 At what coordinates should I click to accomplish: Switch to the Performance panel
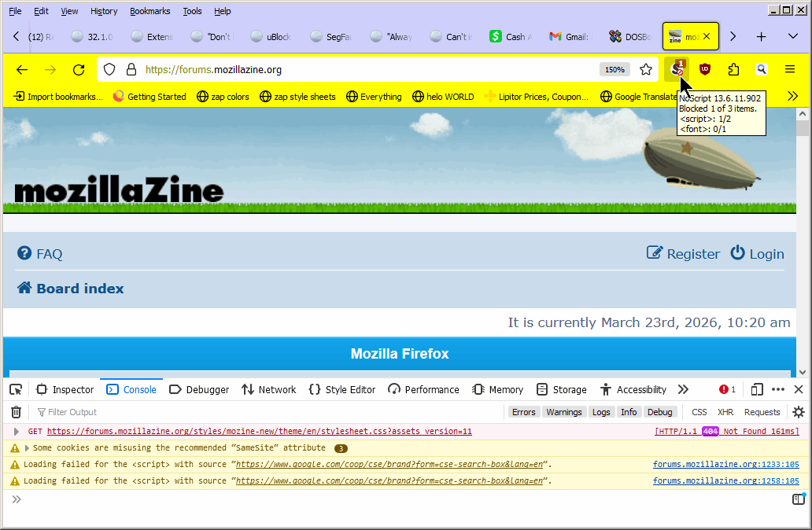(423, 390)
